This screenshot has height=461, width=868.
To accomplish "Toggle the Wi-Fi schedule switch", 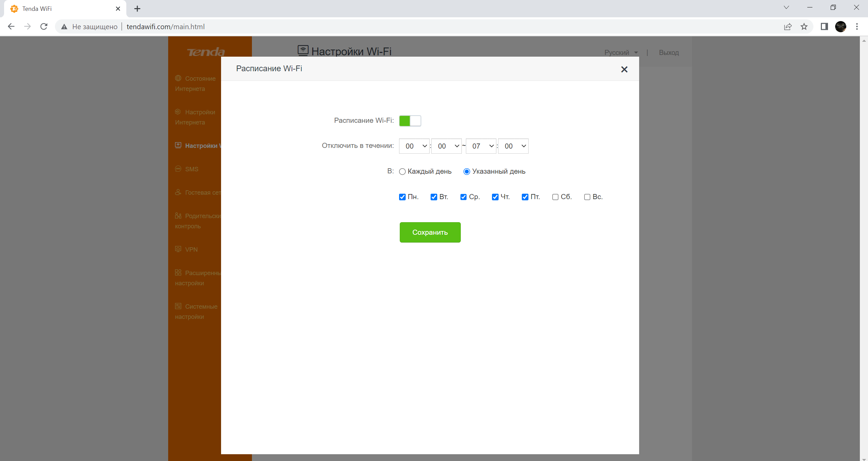I will tap(410, 121).
